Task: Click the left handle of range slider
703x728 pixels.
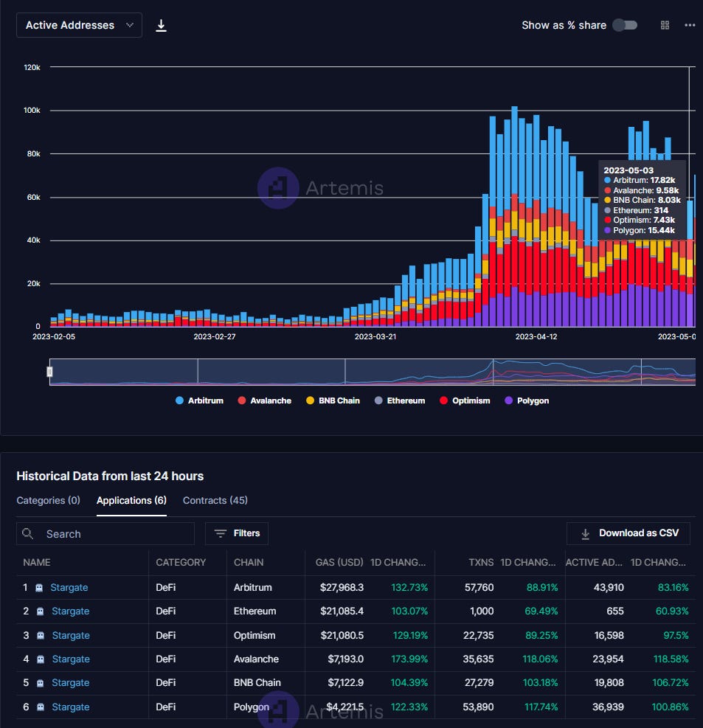Action: (x=49, y=372)
